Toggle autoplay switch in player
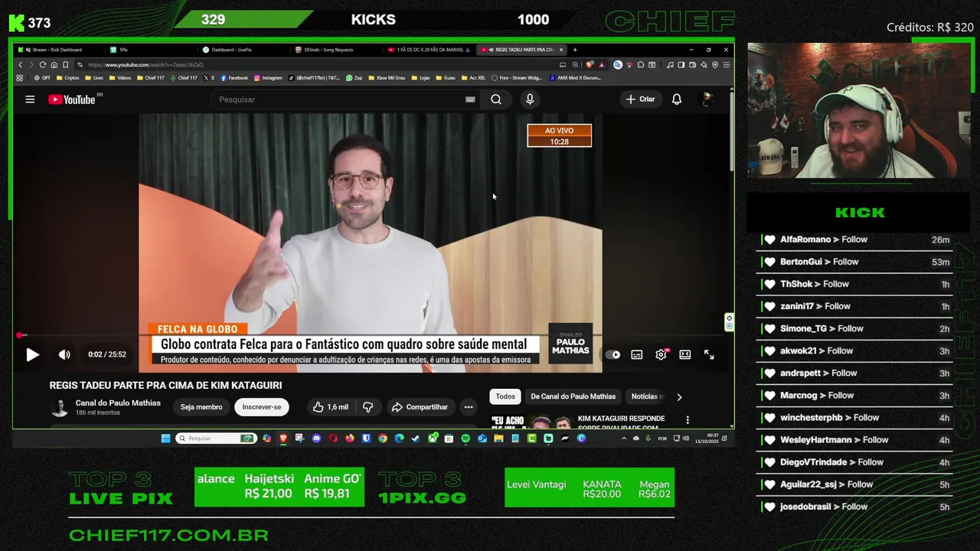This screenshot has width=980, height=551. click(613, 354)
